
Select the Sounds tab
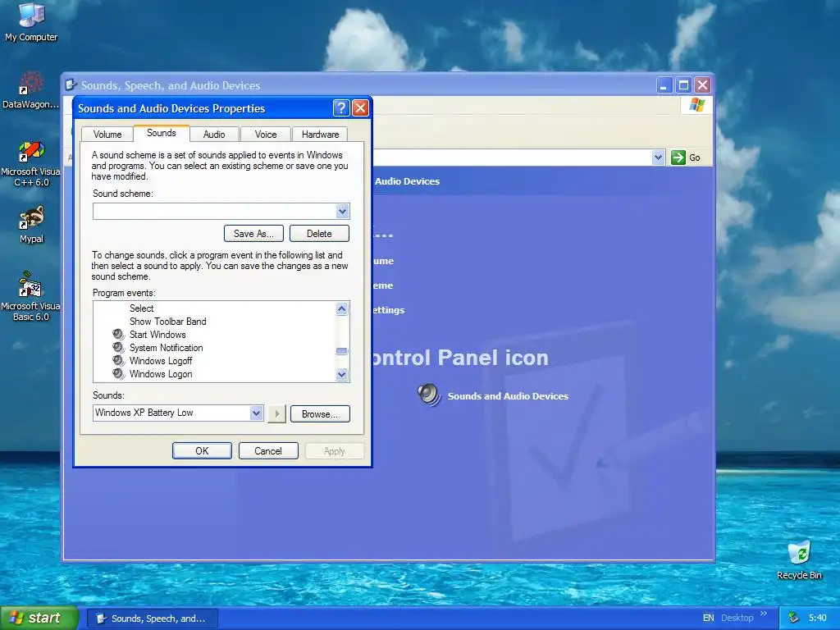162,133
